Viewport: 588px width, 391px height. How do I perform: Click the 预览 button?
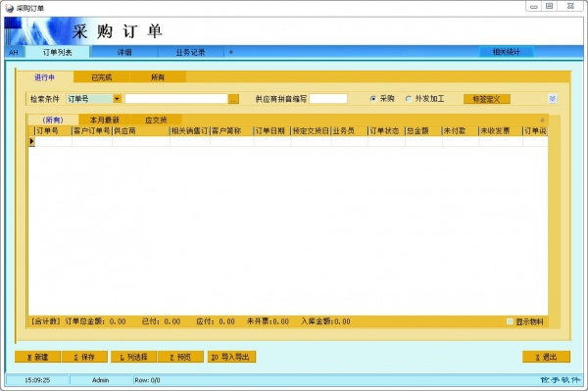[x=180, y=357]
